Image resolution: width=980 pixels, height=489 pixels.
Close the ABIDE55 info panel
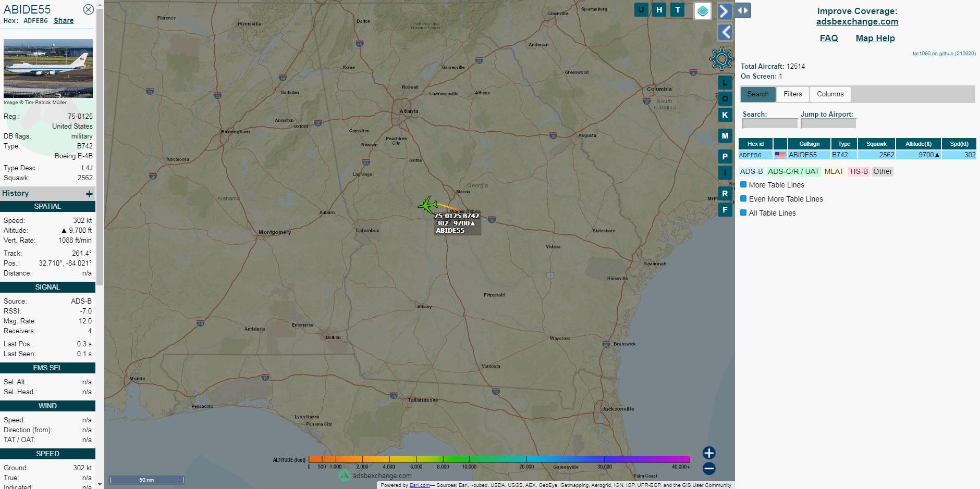point(89,9)
